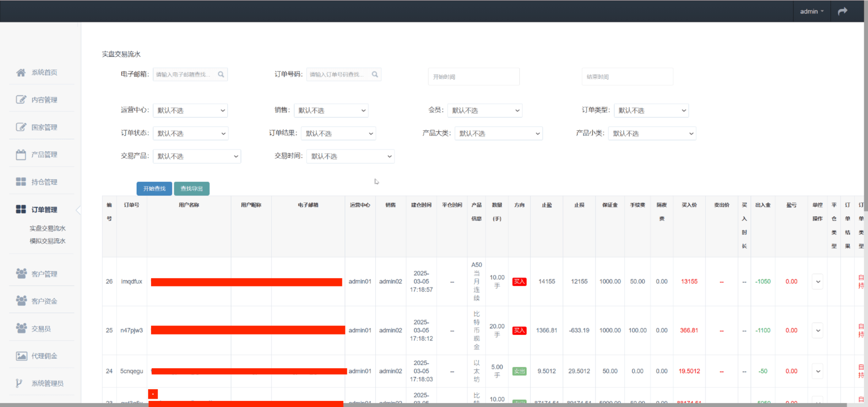The width and height of the screenshot is (868, 407).
Task: Click the branch icon beside 系统管理员
Action: pos(19,383)
